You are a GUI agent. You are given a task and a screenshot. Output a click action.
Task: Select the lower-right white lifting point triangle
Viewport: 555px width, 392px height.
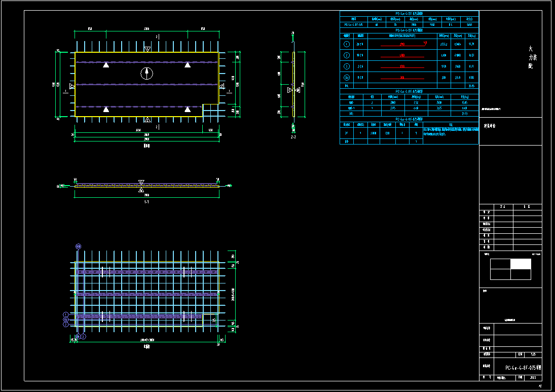tap(188, 110)
